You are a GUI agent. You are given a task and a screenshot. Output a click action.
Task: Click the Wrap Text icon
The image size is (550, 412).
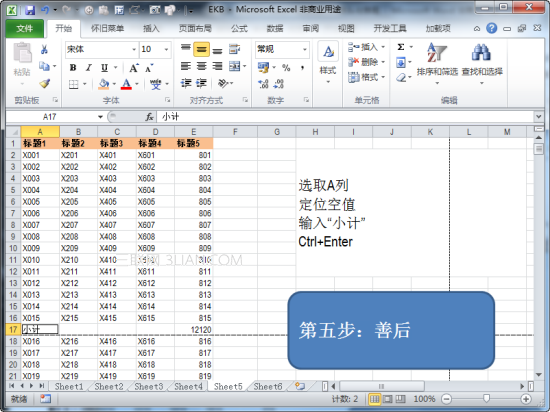click(x=234, y=49)
